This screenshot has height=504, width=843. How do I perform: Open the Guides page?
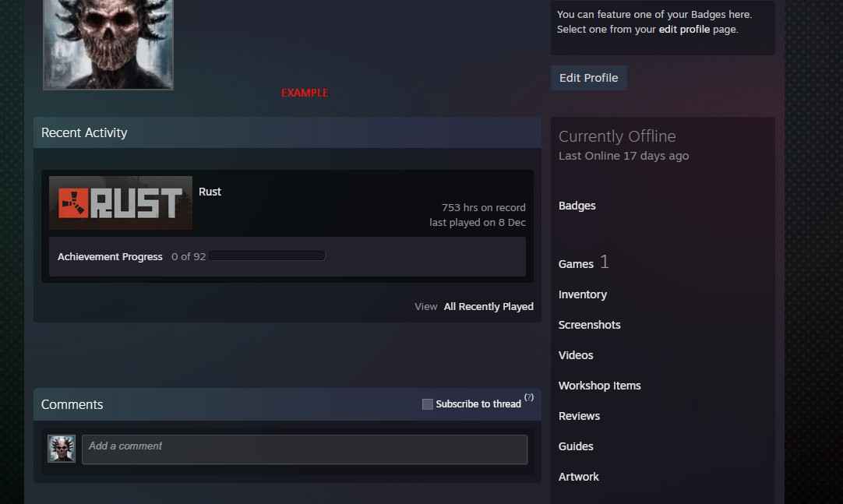click(x=576, y=446)
